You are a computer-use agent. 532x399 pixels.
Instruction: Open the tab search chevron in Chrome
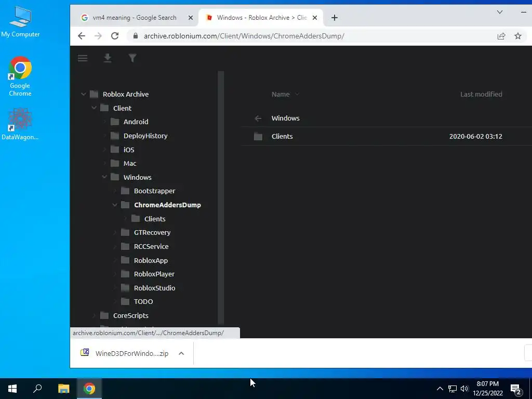[x=500, y=12]
